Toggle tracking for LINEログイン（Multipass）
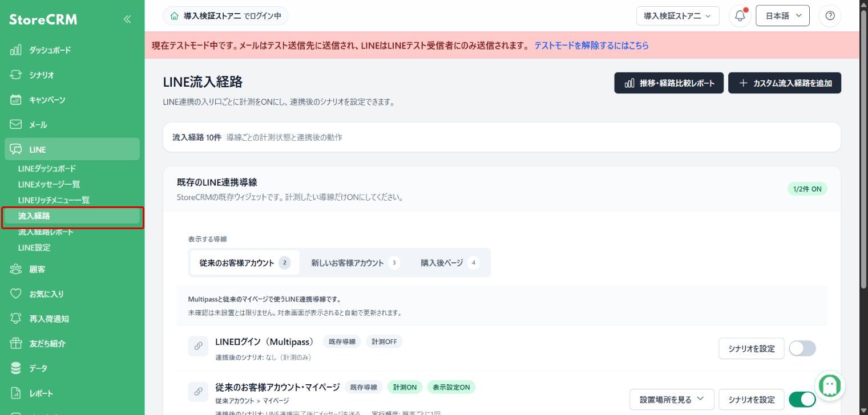Viewport: 868px width, 415px height. click(802, 348)
